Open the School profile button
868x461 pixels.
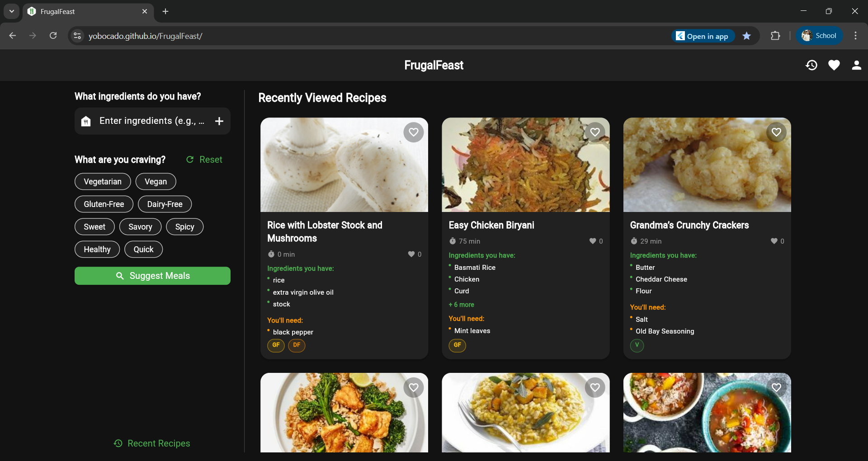pos(819,36)
